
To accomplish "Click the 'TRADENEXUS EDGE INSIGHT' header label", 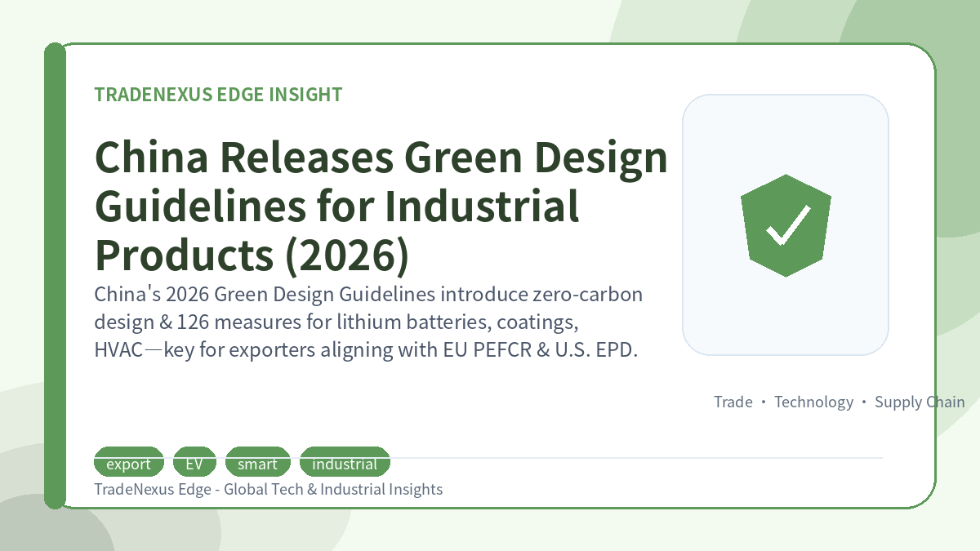I will [x=218, y=95].
